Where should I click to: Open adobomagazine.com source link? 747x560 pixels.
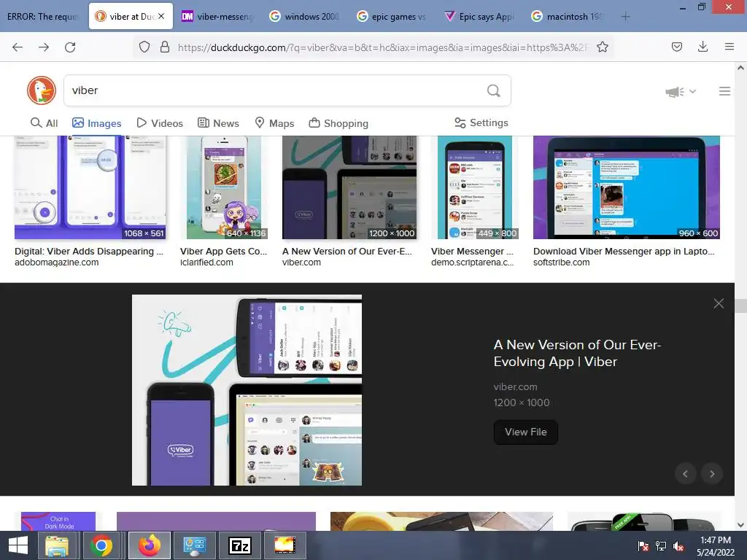click(x=57, y=262)
